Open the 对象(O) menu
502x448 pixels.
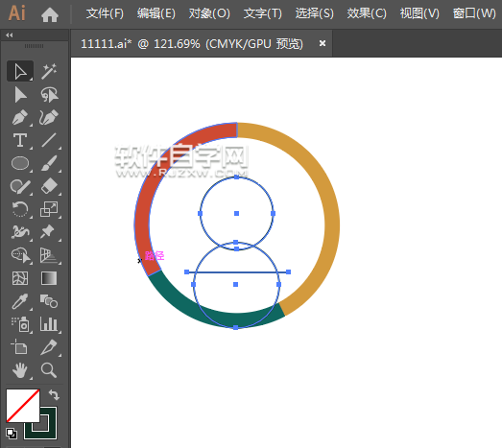(209, 13)
